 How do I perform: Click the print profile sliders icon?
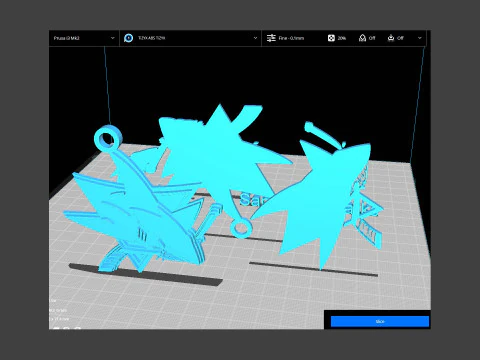point(271,38)
